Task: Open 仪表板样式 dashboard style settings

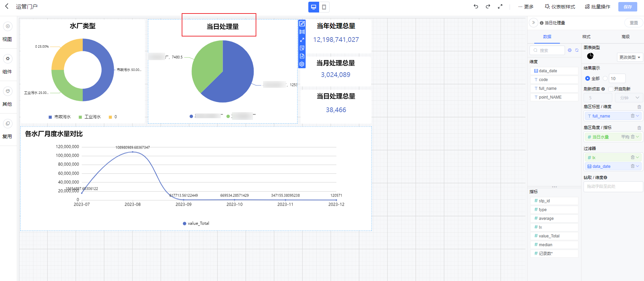Action: 560,7
